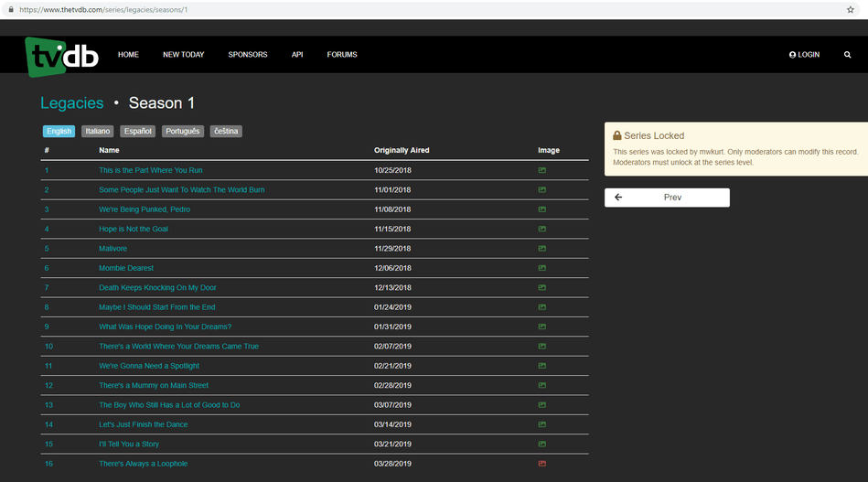868x482 pixels.
Task: Open FORUMS menu item
Action: pos(341,55)
